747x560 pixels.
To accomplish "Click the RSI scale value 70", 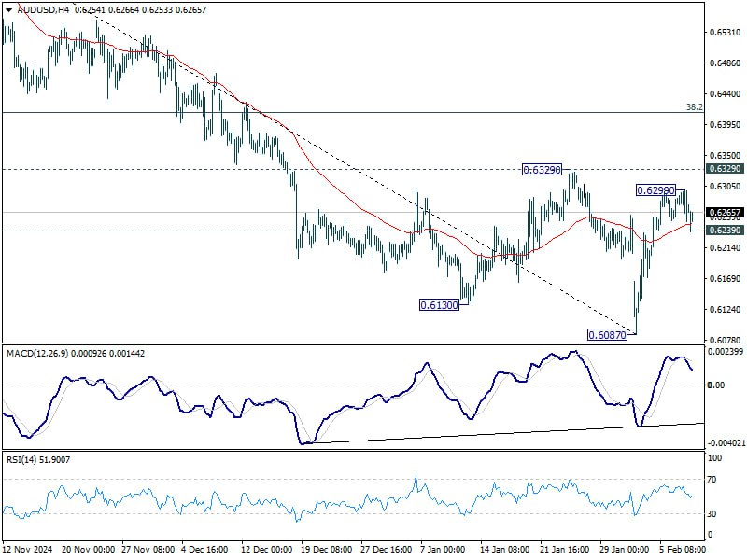I will click(x=712, y=480).
